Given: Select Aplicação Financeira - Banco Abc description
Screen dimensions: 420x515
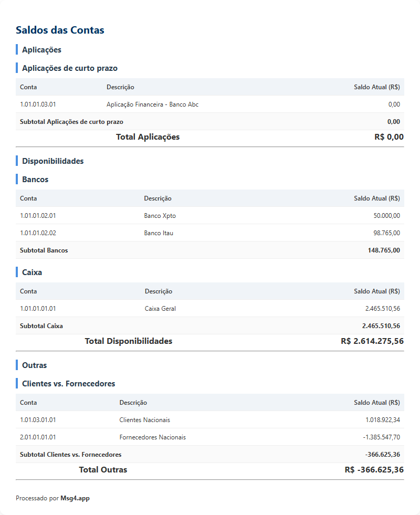Looking at the screenshot, I should click(x=152, y=104).
